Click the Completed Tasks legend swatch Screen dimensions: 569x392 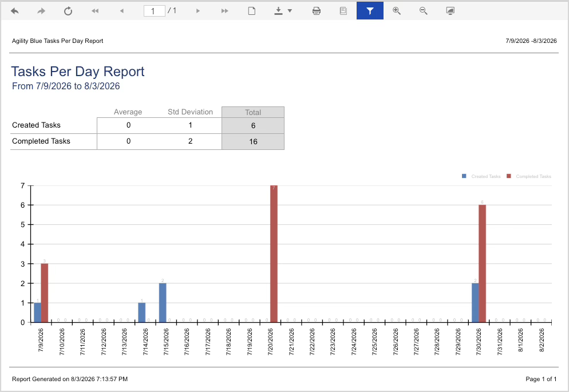(x=509, y=176)
